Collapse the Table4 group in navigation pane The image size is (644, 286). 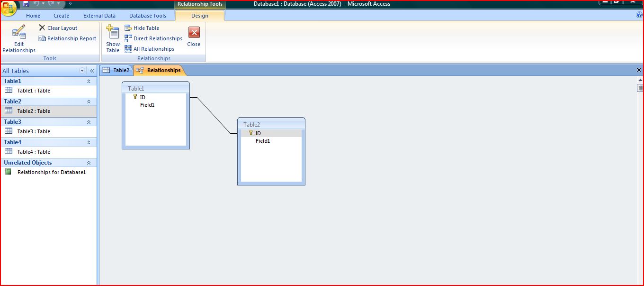coord(89,142)
